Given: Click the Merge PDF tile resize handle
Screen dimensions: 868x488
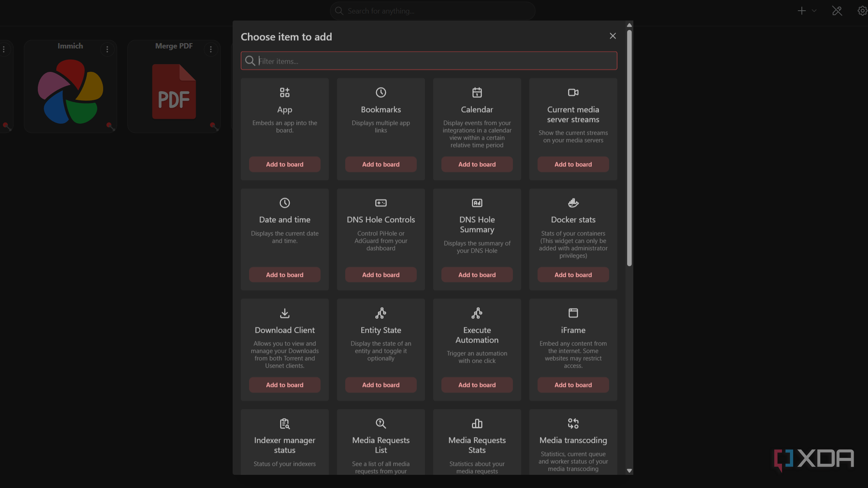Looking at the screenshot, I should coord(214,126).
